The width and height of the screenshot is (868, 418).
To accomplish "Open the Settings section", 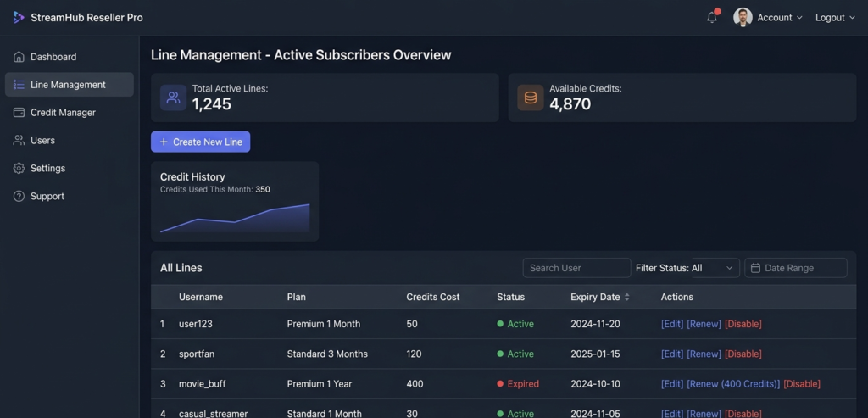I will point(70,169).
